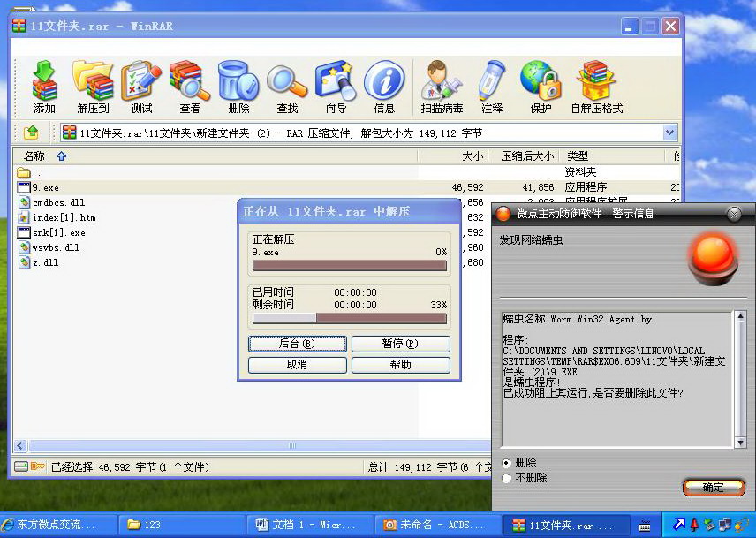The width and height of the screenshot is (756, 538).
Task: Click the 资料夹 type cell
Action: (580, 172)
